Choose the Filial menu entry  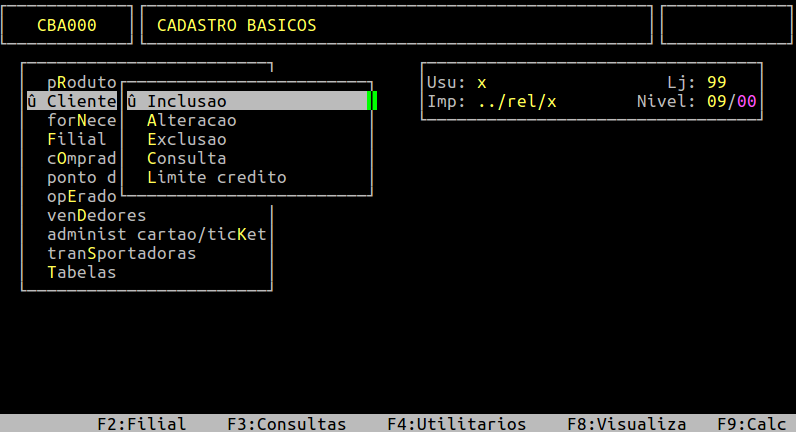[77, 139]
